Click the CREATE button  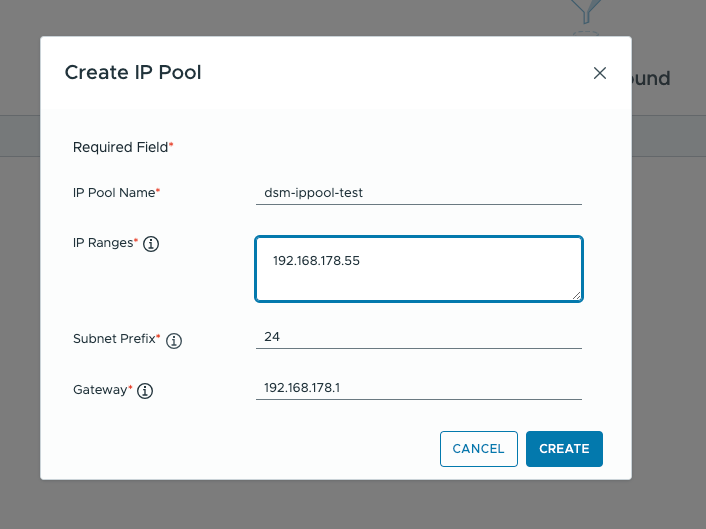pyautogui.click(x=564, y=449)
